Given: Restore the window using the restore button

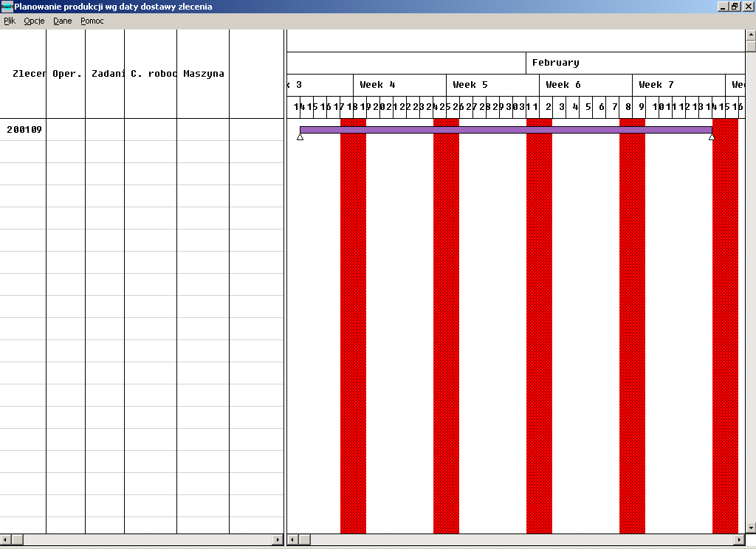Looking at the screenshot, I should [735, 6].
